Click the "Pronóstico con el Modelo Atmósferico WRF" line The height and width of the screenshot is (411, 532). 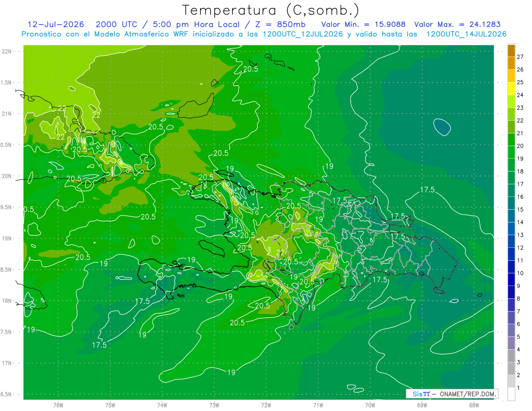(264, 34)
